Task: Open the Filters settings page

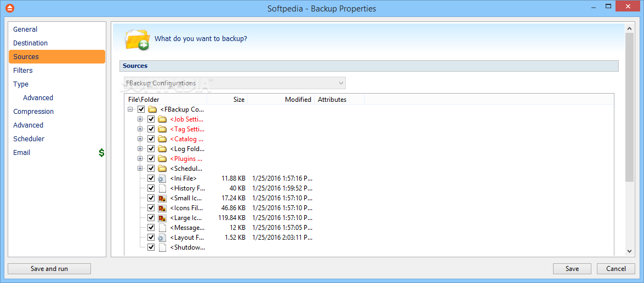Action: tap(57, 71)
